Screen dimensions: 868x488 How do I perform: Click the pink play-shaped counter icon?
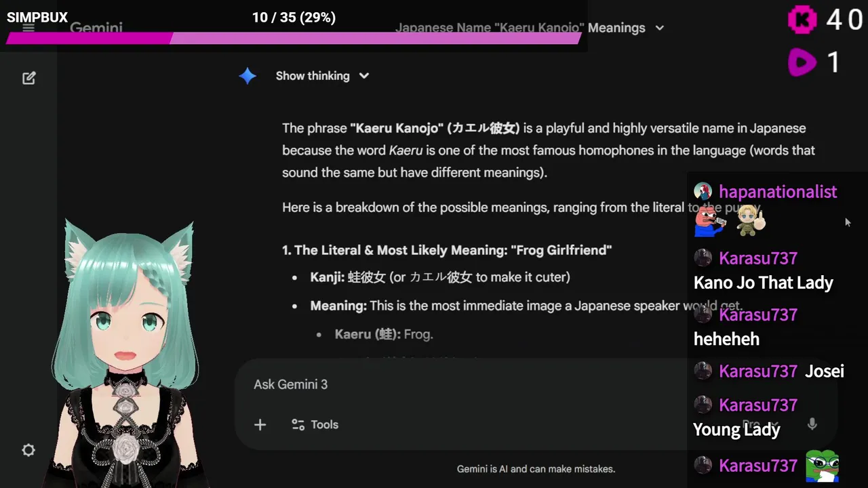point(802,63)
